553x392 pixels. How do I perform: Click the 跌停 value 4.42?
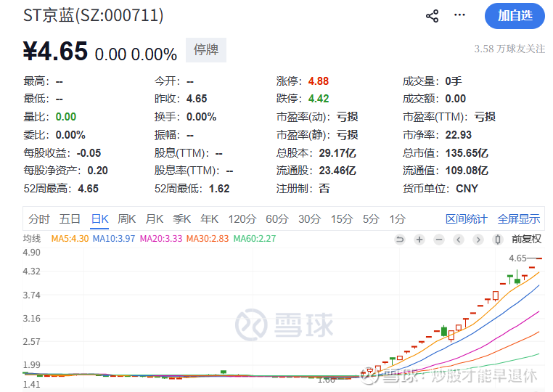318,99
